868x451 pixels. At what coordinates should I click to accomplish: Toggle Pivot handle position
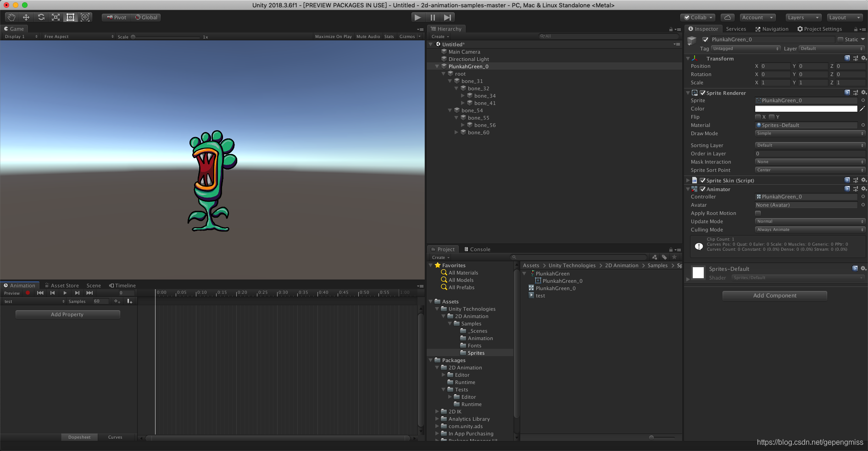click(117, 17)
